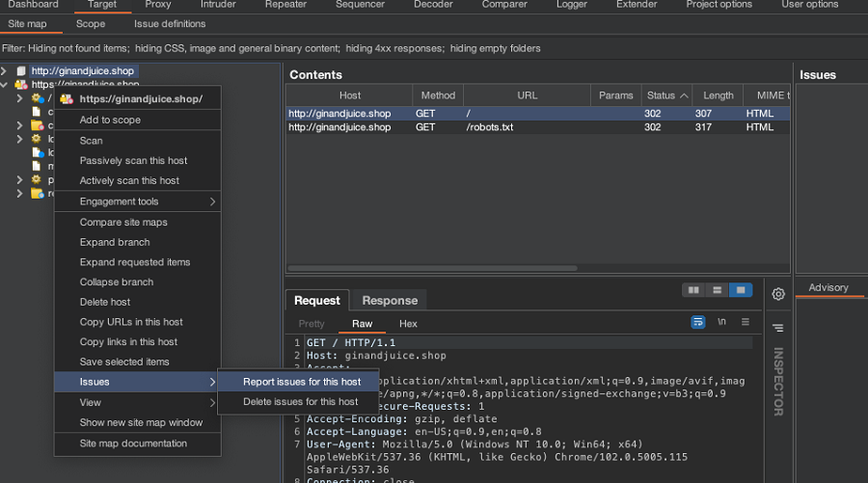Click the gear icon of the root / node

coord(37,98)
